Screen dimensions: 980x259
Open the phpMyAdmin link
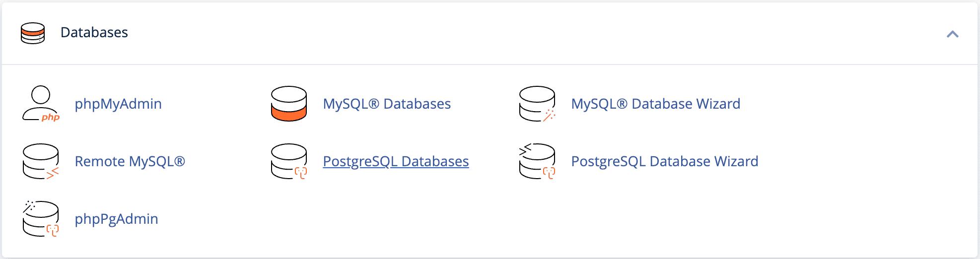(118, 104)
